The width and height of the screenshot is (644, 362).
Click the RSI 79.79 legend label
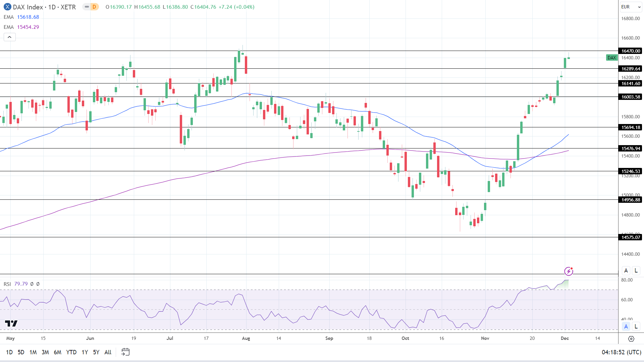coord(16,284)
